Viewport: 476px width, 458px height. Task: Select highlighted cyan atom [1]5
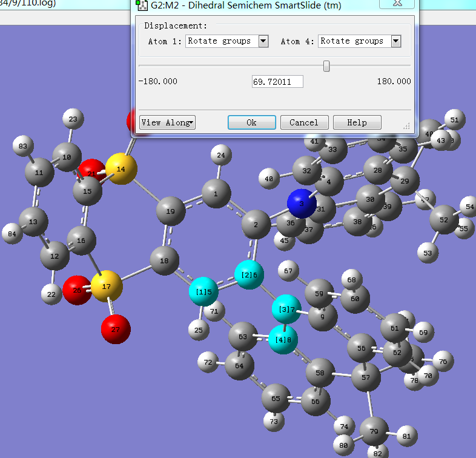[203, 291]
